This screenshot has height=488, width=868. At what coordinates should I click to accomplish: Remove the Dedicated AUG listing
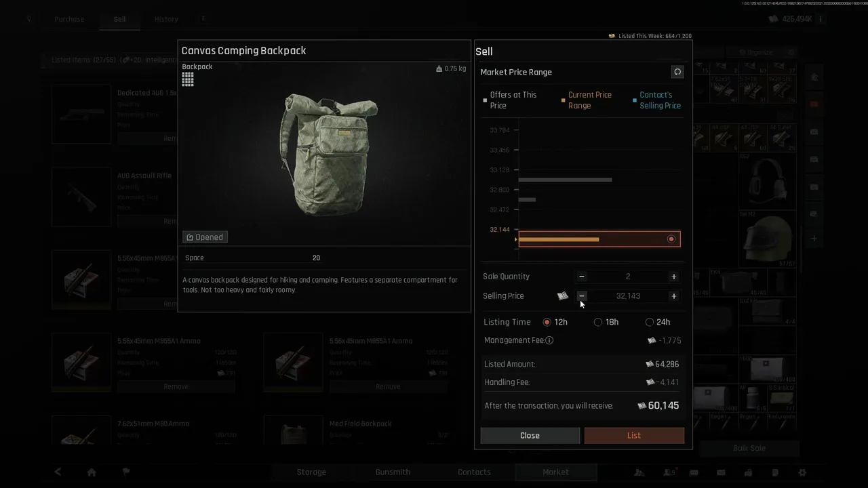pyautogui.click(x=147, y=138)
